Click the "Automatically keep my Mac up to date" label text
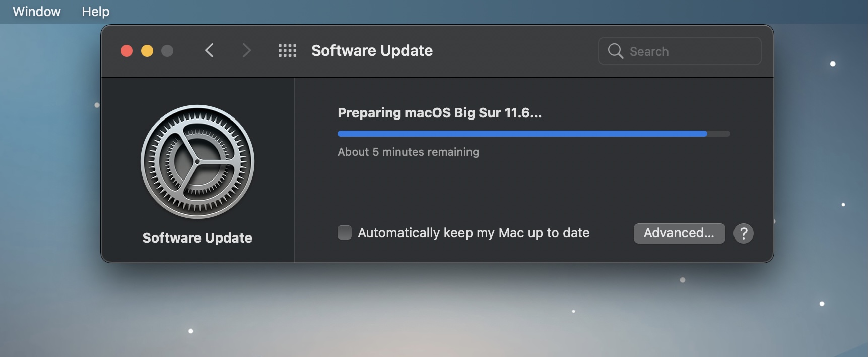868x357 pixels. click(x=473, y=233)
